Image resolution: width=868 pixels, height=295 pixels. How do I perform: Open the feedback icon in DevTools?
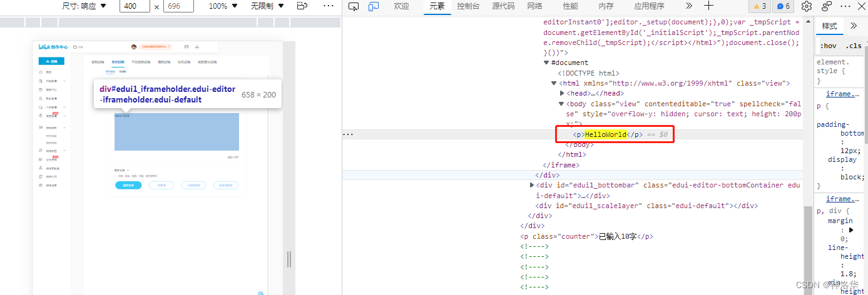point(827,6)
